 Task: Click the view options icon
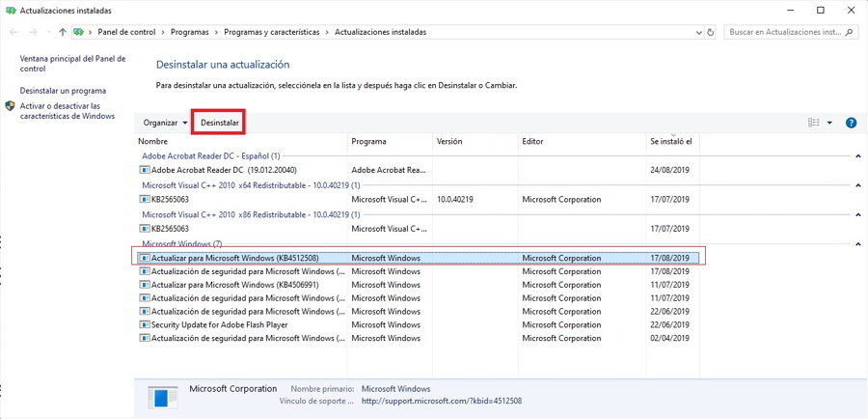[x=813, y=123]
